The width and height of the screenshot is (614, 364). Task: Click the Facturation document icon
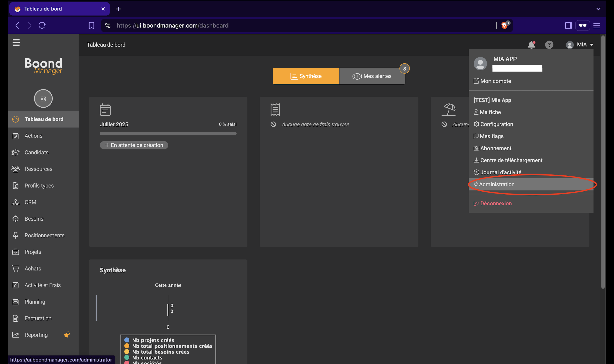pos(15,318)
